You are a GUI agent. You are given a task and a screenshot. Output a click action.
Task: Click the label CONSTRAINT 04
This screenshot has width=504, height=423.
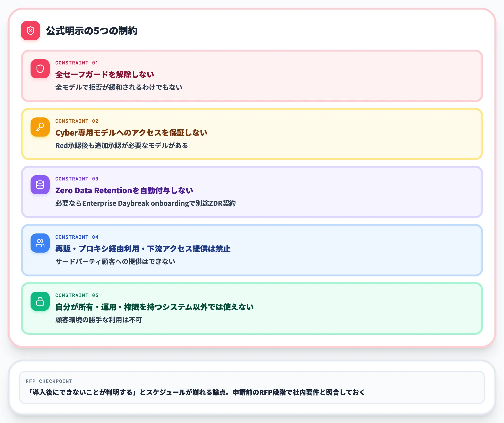pos(77,237)
